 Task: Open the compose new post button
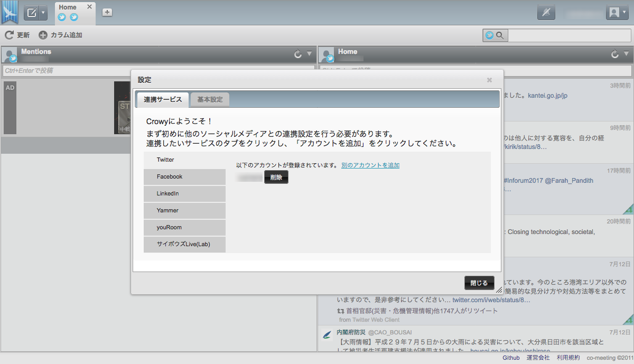point(31,13)
